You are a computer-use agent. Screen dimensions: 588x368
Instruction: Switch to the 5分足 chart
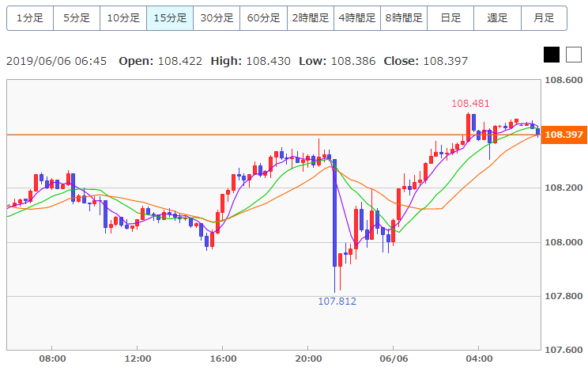tap(77, 18)
